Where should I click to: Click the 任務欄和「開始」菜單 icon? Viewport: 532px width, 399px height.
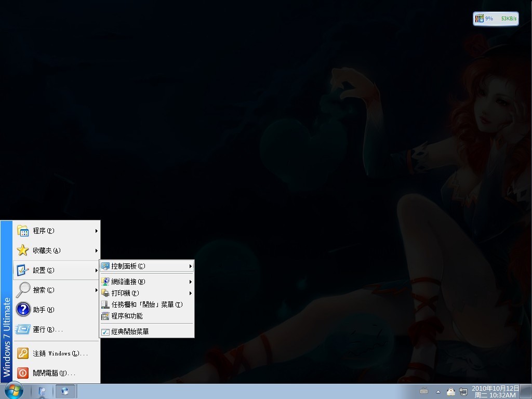pyautogui.click(x=105, y=304)
